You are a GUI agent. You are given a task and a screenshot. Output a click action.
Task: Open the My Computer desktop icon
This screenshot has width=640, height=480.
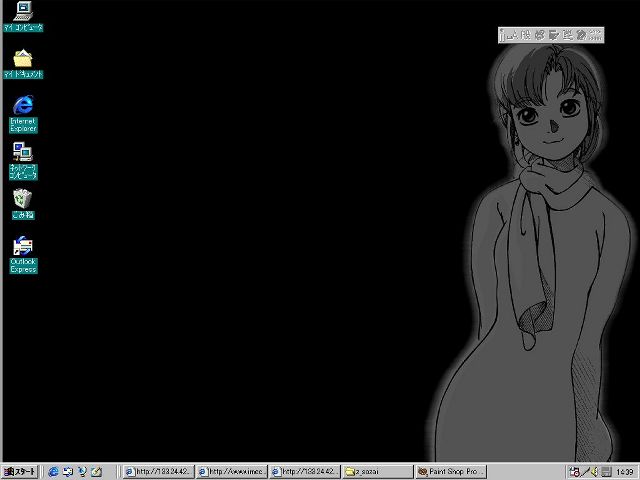[23, 12]
